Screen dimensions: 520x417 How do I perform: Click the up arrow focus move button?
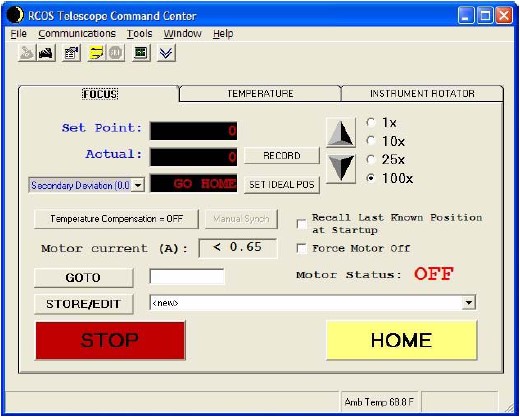tap(340, 133)
